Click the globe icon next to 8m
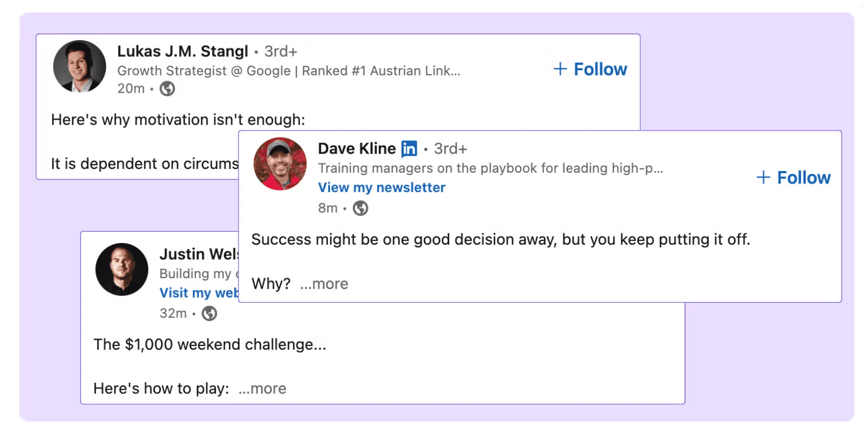This screenshot has height=433, width=868. 360,208
